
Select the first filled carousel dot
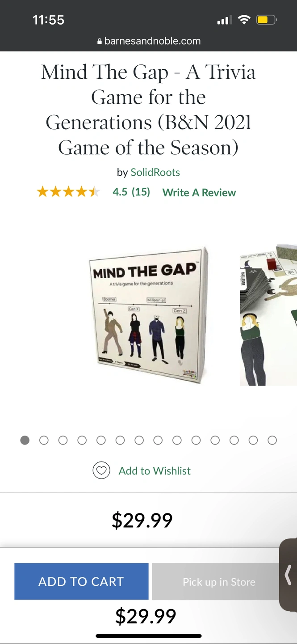(x=25, y=441)
